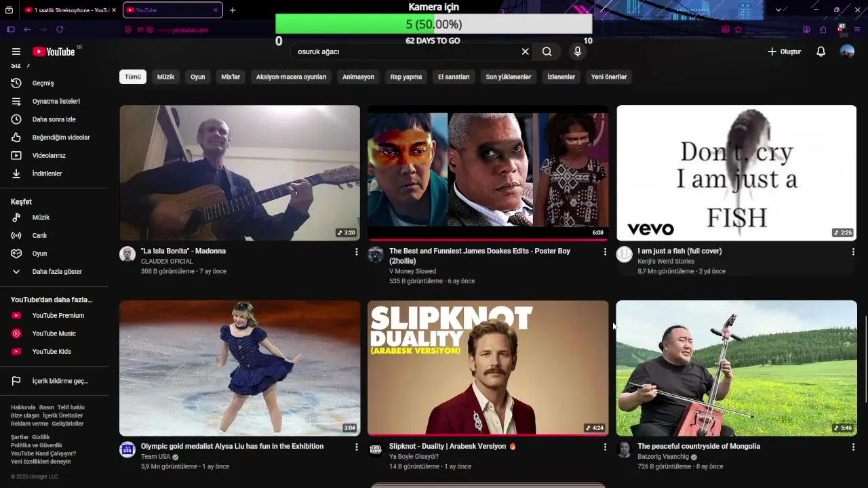
Task: Select the Son yüklenenler chip
Action: 509,77
